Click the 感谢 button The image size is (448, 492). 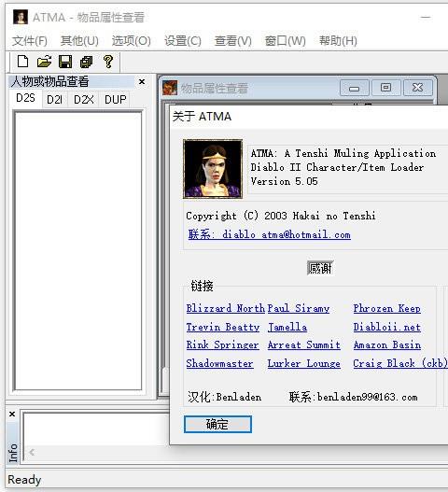[x=320, y=268]
